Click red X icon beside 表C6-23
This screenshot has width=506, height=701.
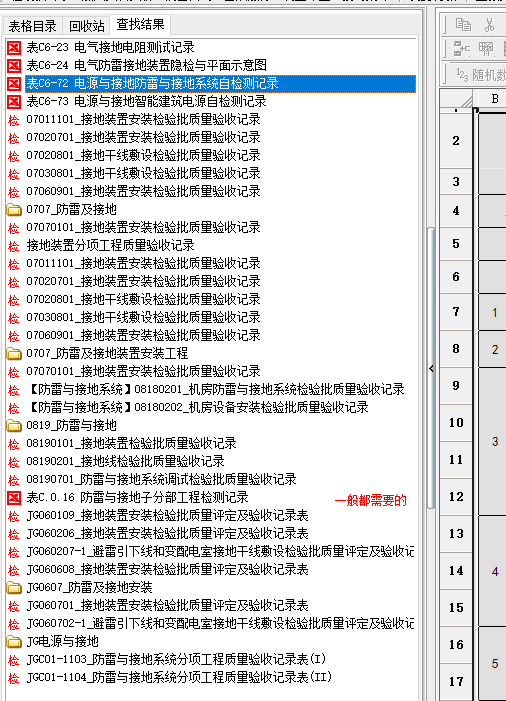[x=14, y=48]
